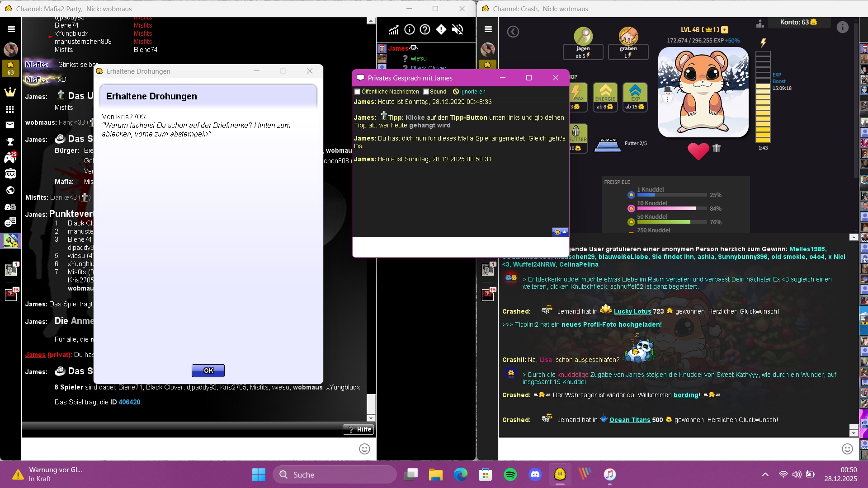Toggle the Sound checkbox in private chat
868x488 pixels.
click(x=425, y=92)
